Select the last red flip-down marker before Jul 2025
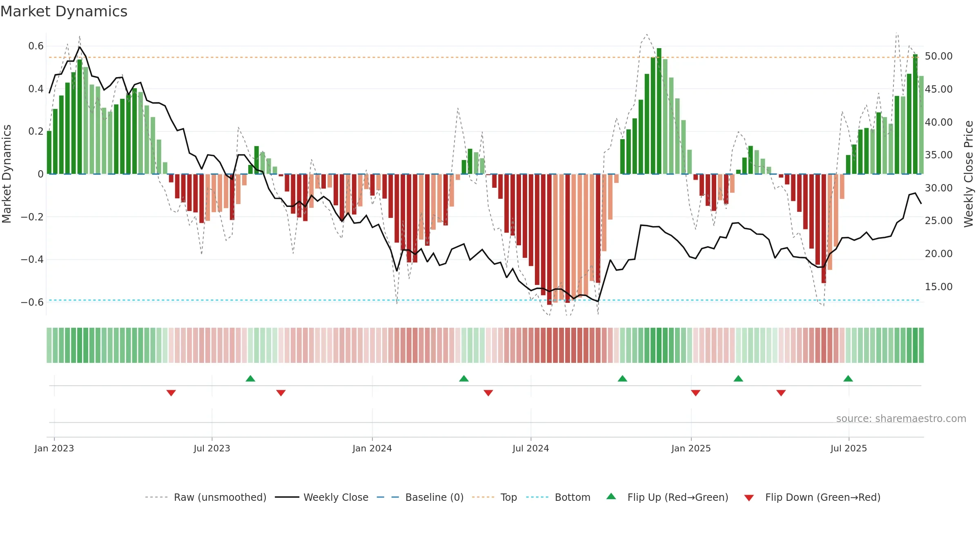The image size is (980, 551). (781, 393)
